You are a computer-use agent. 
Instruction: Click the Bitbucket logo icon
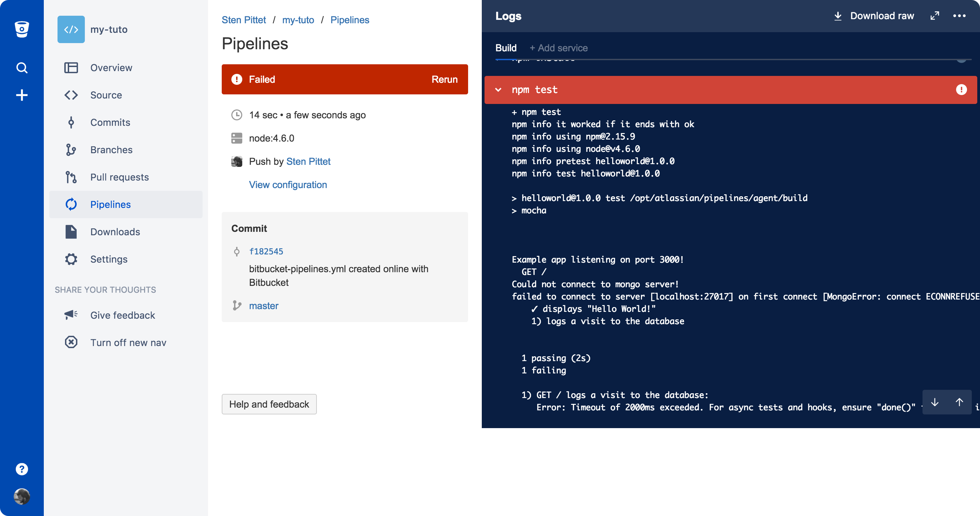22,29
